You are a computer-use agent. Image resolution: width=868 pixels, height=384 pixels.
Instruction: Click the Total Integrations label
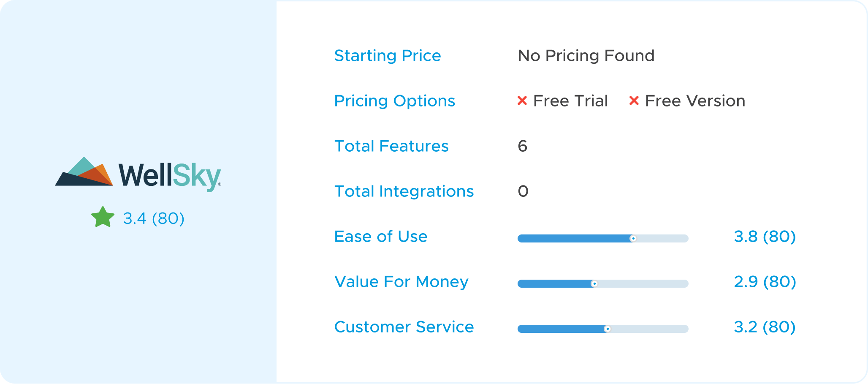coord(404,191)
